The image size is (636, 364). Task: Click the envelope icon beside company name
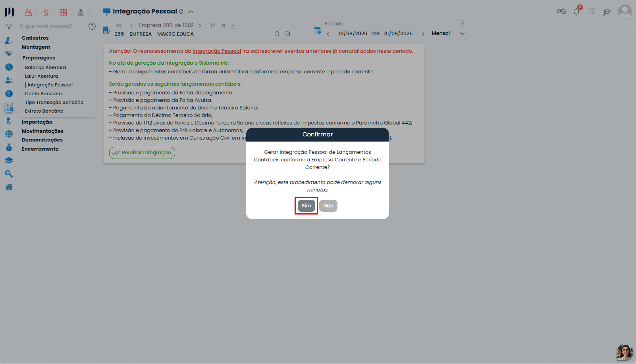point(287,34)
